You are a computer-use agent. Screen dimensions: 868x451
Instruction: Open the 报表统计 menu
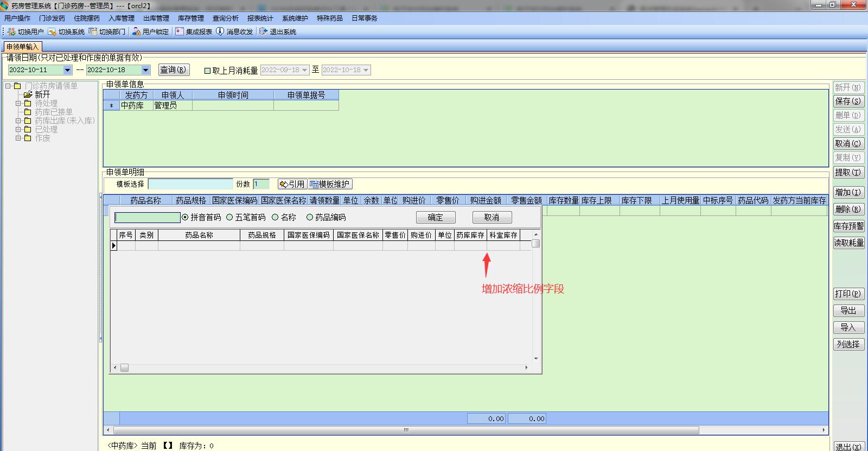click(260, 18)
